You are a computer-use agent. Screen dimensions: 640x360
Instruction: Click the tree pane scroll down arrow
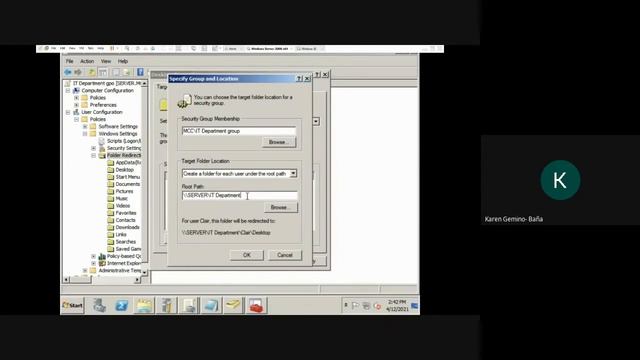[144, 272]
